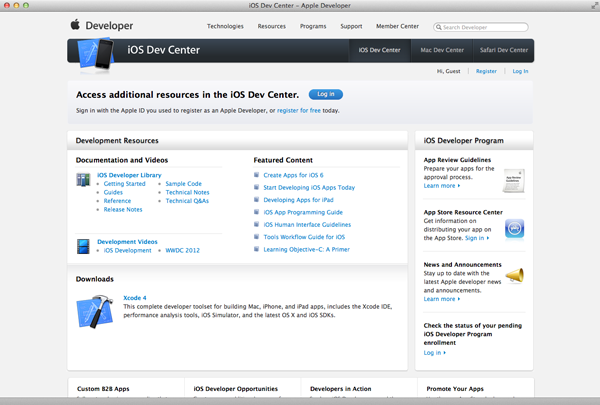The image size is (600, 405).
Task: Open the Technical Q&As link
Action: tap(187, 201)
